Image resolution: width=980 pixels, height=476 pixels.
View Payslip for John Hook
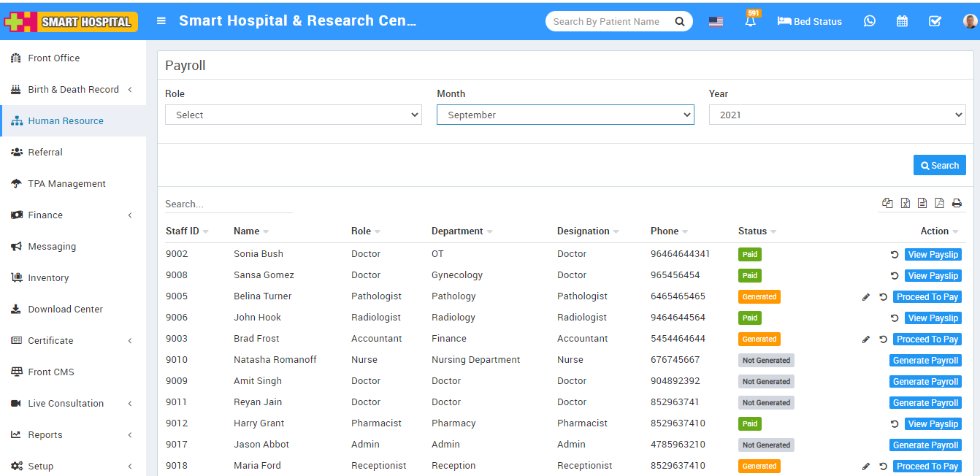click(x=933, y=318)
